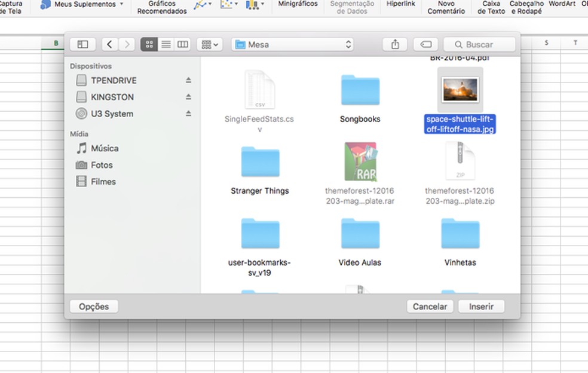Image resolution: width=588 pixels, height=373 pixels.
Task: Select the Stranger Things folder
Action: point(260,164)
